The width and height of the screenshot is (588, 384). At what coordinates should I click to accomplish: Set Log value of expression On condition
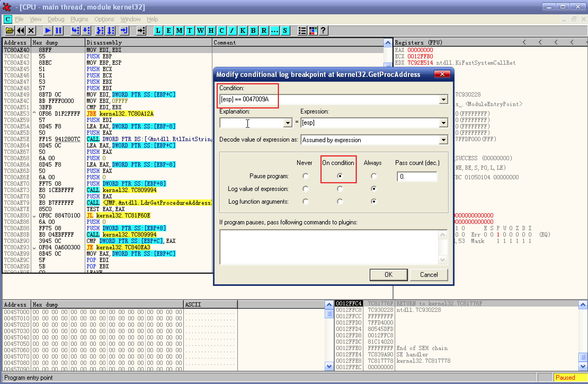click(x=340, y=189)
